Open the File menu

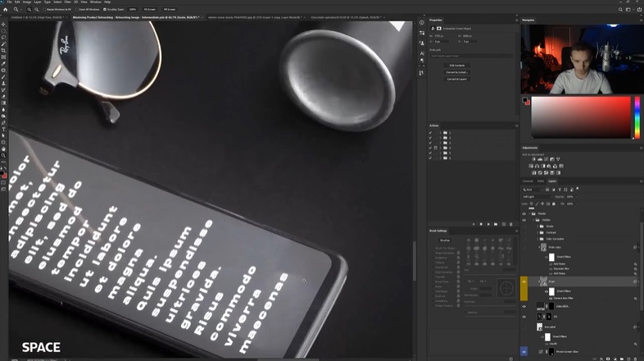9,2
